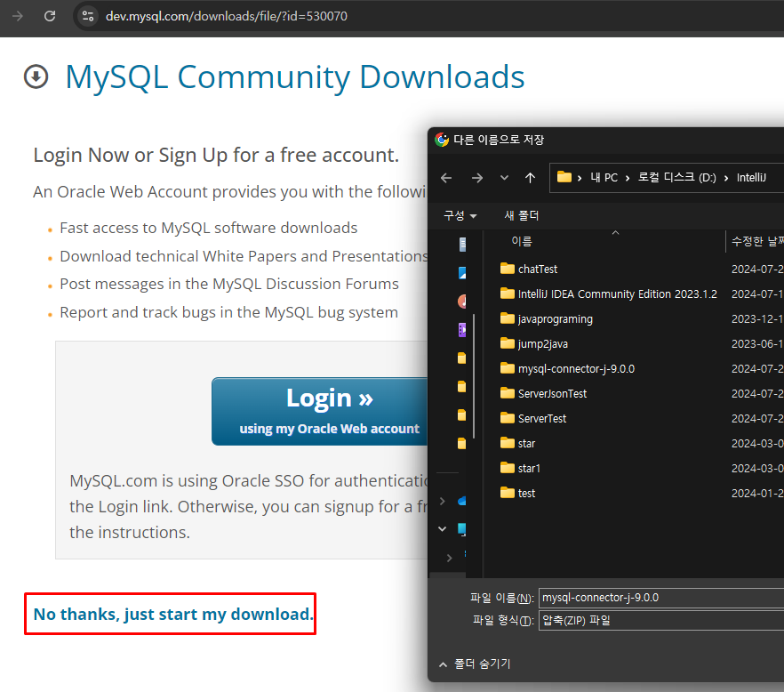Select the ServerJsonTest folder

point(552,394)
